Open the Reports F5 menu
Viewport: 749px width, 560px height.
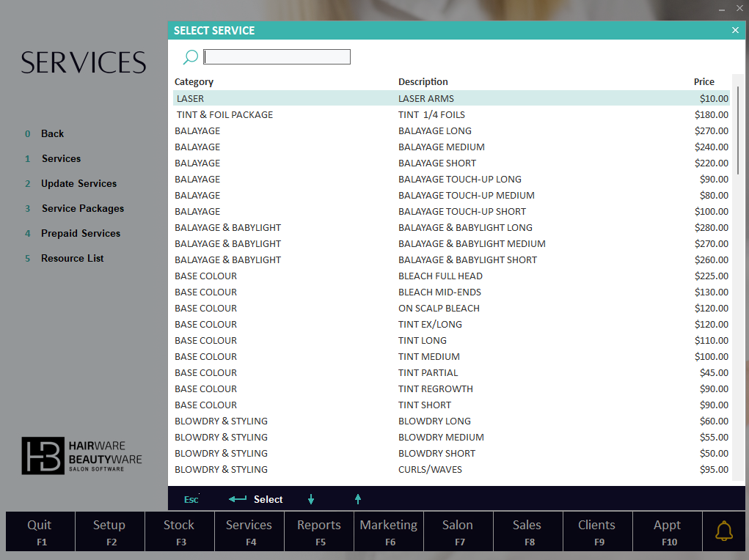pyautogui.click(x=318, y=531)
